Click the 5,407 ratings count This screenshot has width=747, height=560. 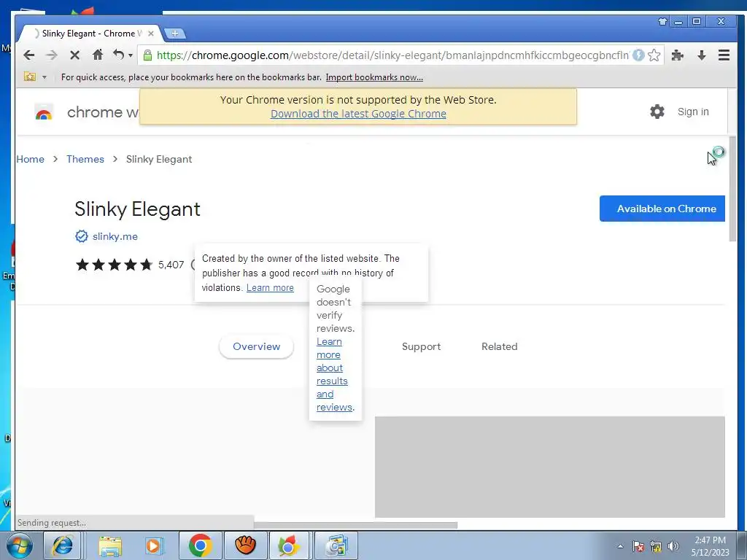[171, 265]
